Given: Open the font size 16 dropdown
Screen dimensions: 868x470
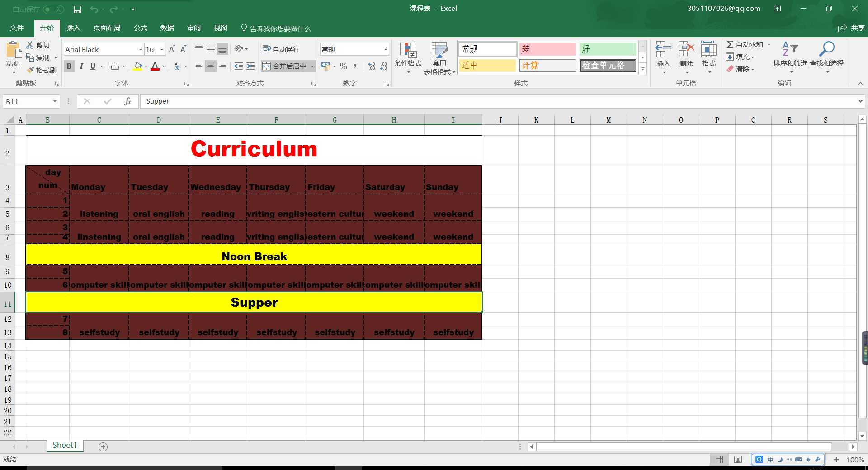Looking at the screenshot, I should click(x=162, y=49).
